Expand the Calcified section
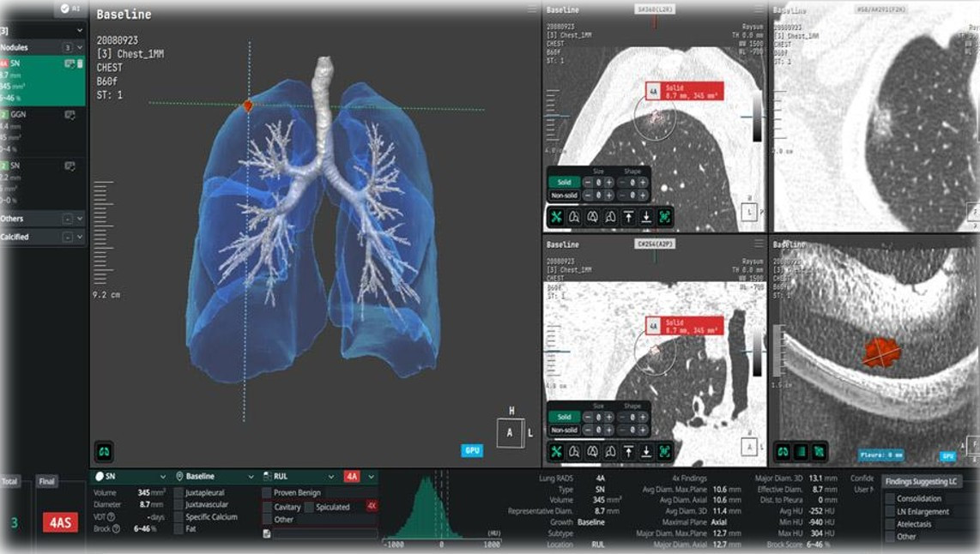 [x=79, y=238]
